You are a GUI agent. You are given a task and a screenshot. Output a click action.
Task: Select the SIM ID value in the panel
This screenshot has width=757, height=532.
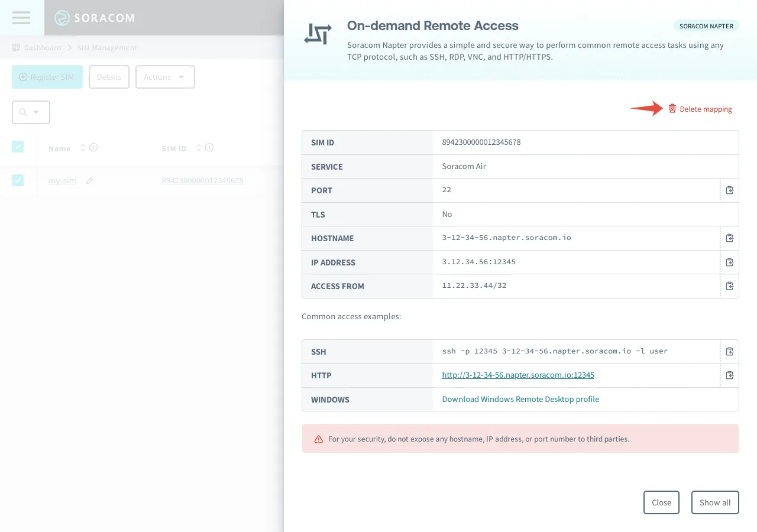(481, 142)
